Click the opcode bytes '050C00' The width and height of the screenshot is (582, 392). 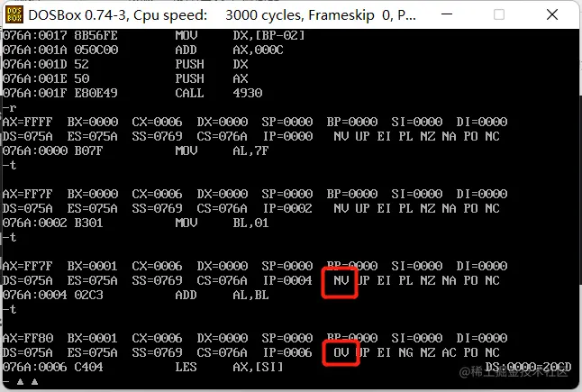point(95,50)
